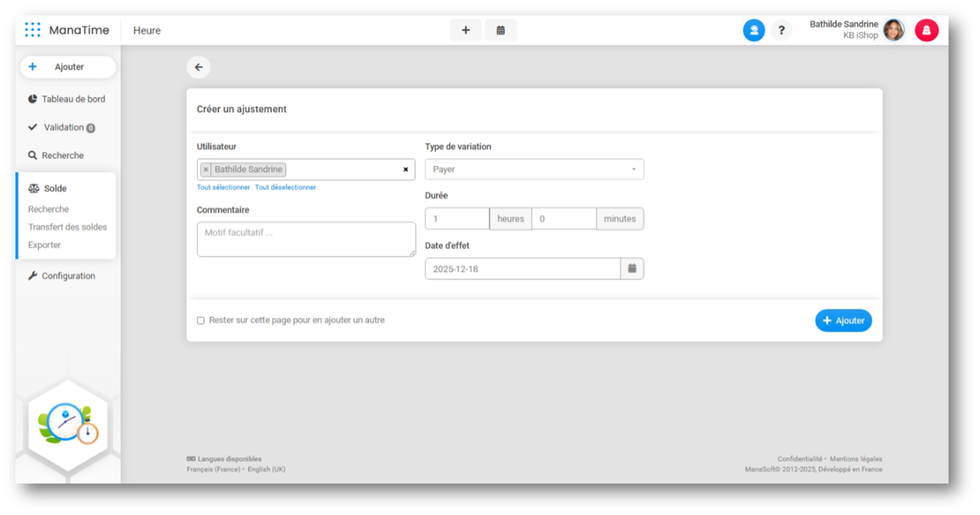Click the red icon at top right
Viewport: 980px width, 515px height.
point(926,30)
